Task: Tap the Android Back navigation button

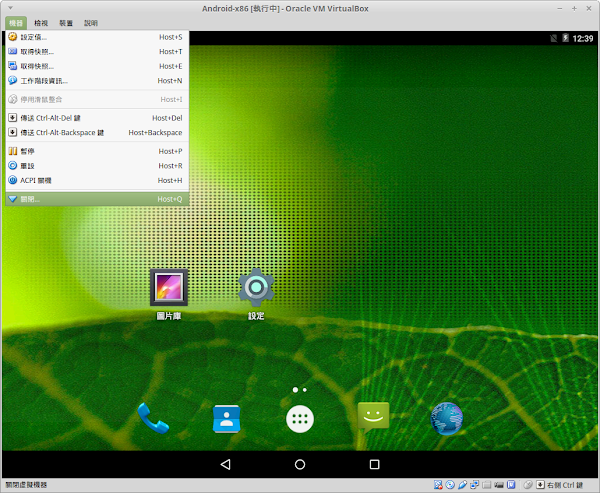Action: point(225,464)
